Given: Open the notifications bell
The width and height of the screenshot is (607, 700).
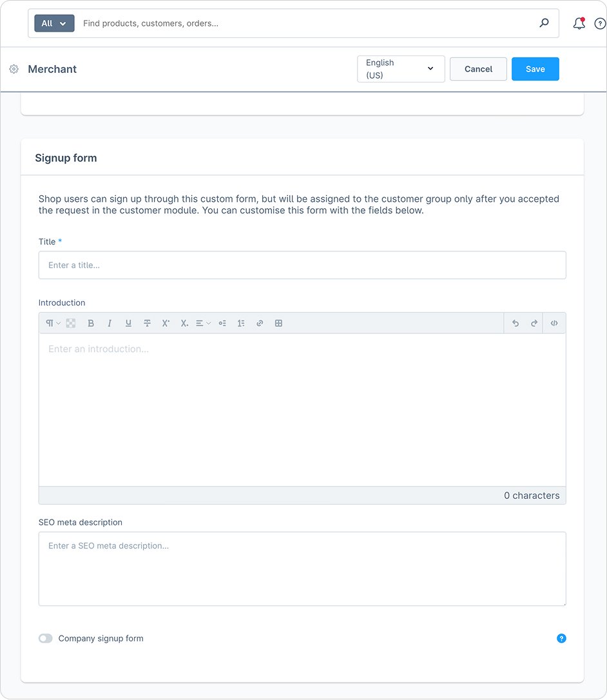Looking at the screenshot, I should [x=579, y=24].
